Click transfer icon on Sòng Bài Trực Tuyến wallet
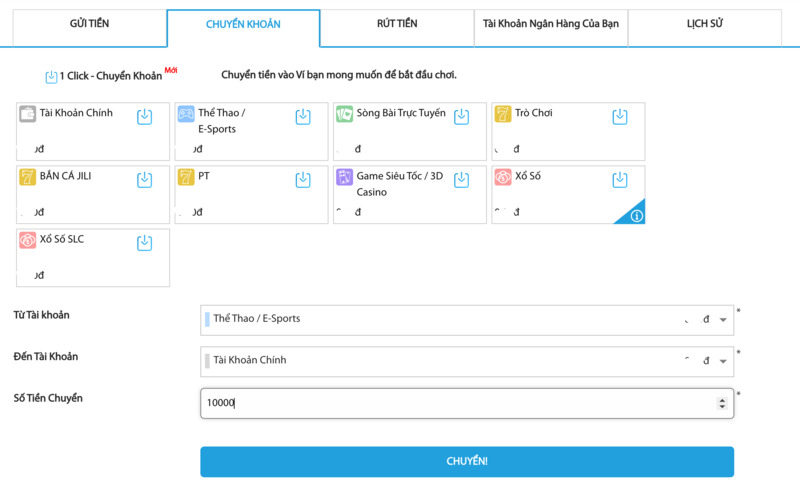The width and height of the screenshot is (800, 485). pos(461,117)
